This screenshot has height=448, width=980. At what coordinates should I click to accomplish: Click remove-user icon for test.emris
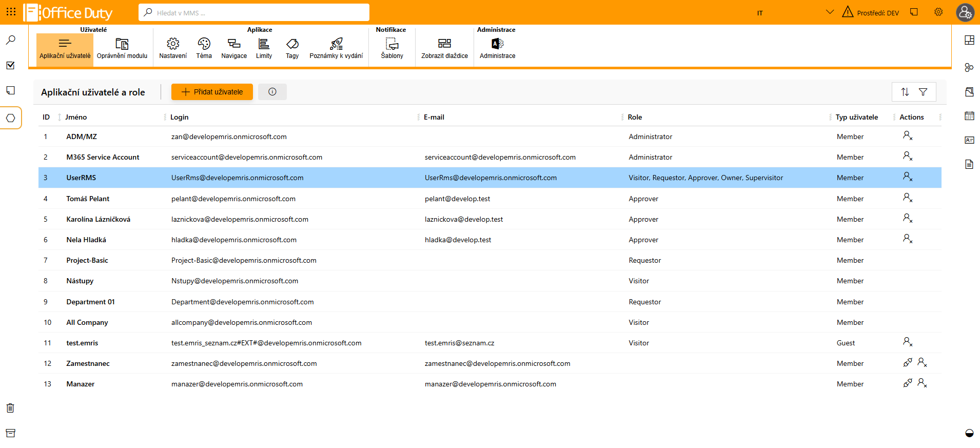coord(908,342)
